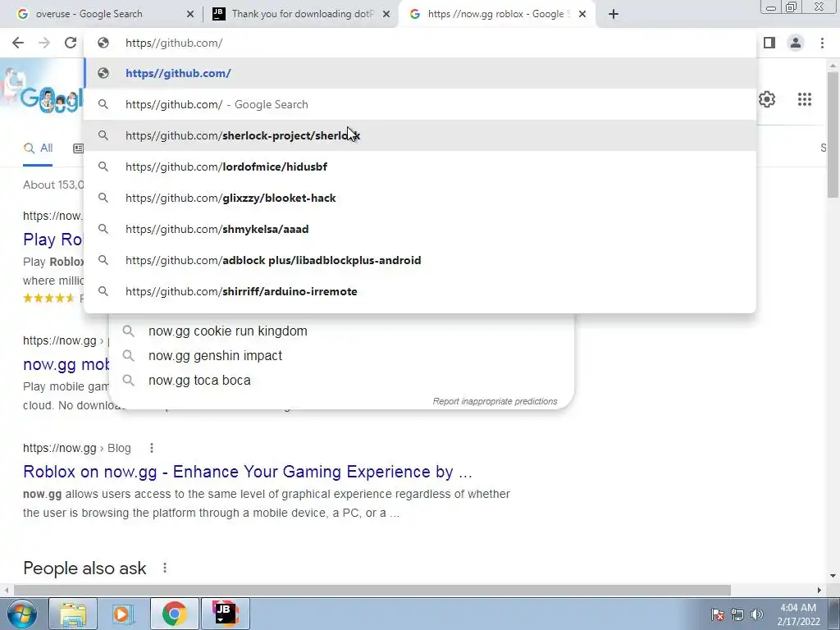Open the Roblox on now.gg blog result
The image size is (840, 630).
(x=248, y=472)
